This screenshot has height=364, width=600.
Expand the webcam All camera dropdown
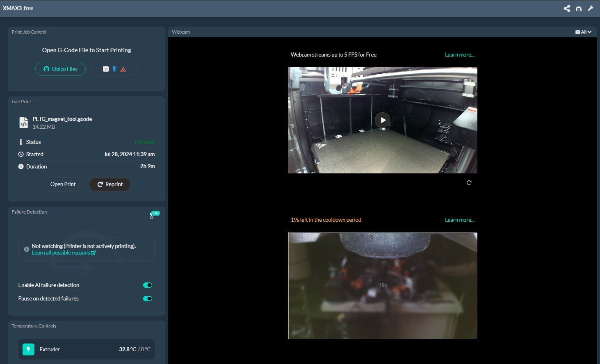click(583, 32)
